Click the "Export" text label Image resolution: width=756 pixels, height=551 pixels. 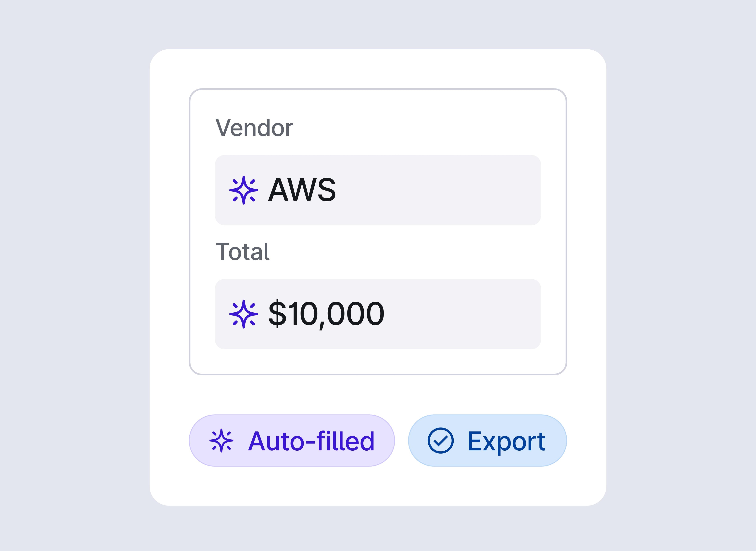(x=506, y=441)
